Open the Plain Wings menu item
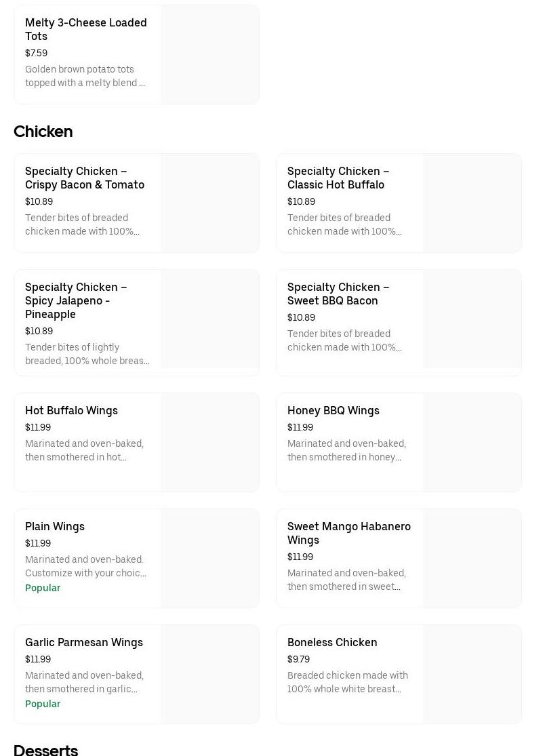 [x=55, y=526]
